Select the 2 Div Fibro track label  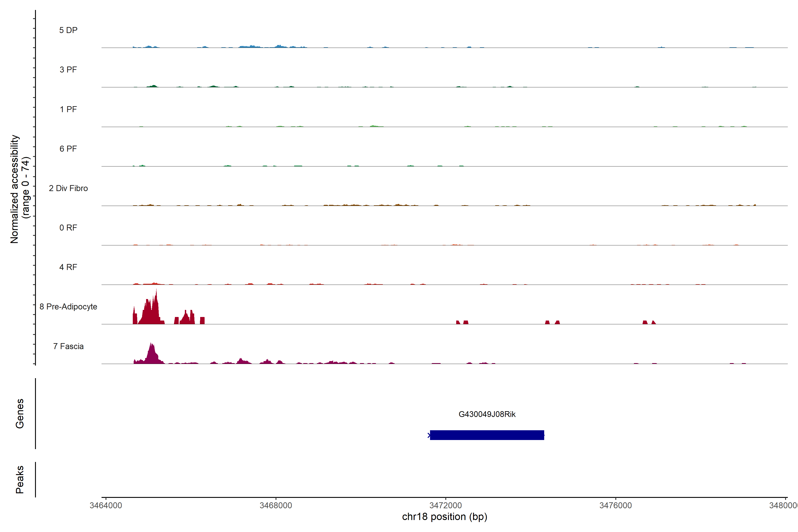[x=68, y=188]
